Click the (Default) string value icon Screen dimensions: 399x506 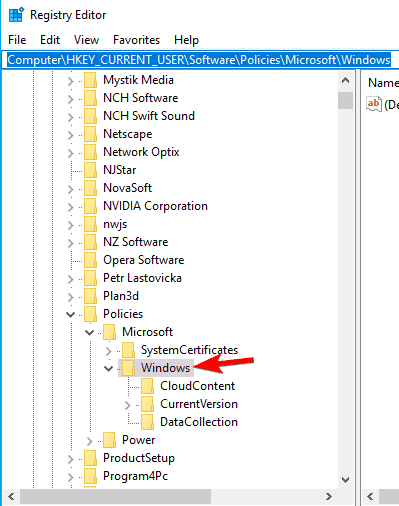point(374,104)
